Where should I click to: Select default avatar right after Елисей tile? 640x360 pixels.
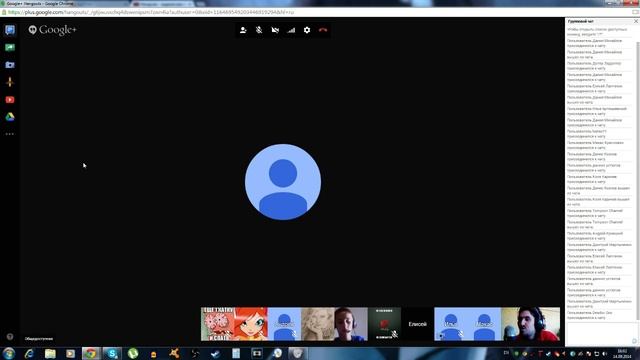pos(451,324)
